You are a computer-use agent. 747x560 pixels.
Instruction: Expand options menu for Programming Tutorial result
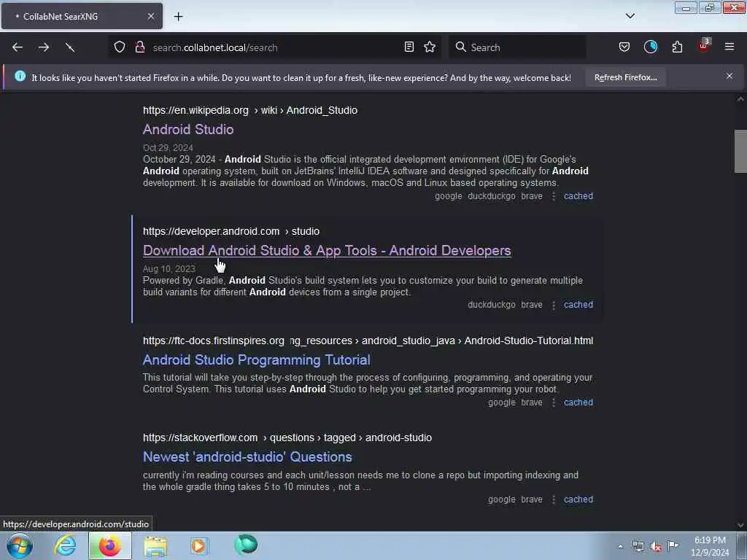tap(553, 402)
